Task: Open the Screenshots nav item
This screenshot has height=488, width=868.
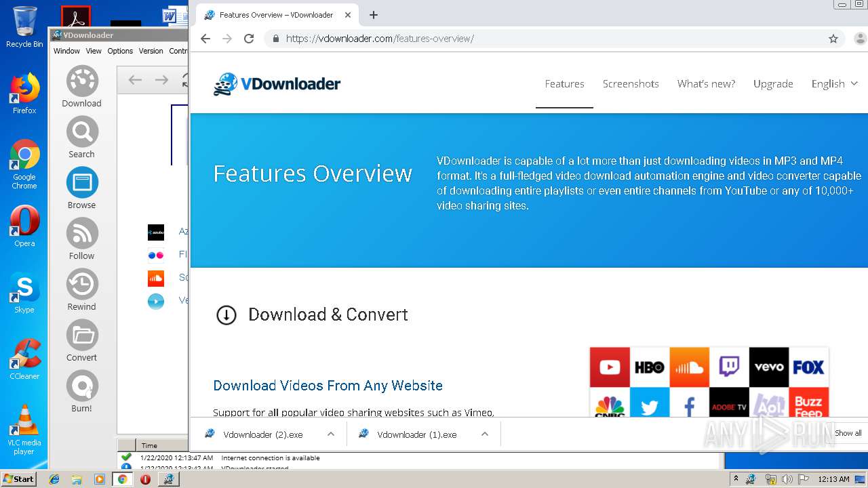Action: coord(631,84)
